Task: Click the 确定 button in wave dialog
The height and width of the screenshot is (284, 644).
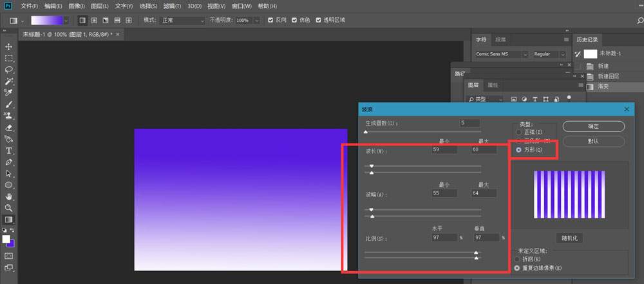Action: [593, 126]
